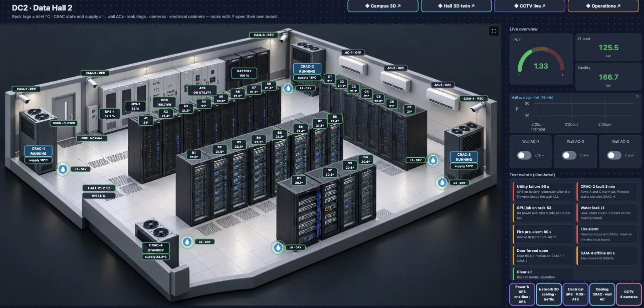
Task: Trigger the Utility failure 90 s event
Action: tap(543, 191)
